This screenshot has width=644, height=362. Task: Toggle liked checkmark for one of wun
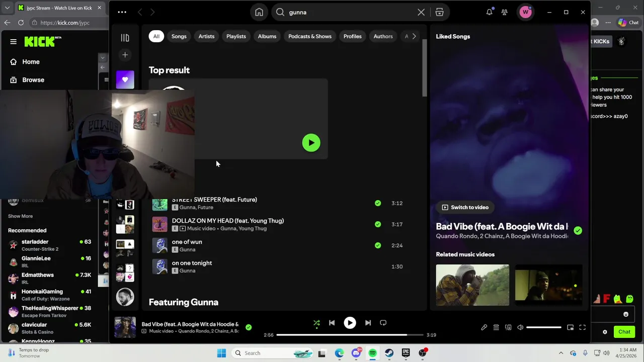tap(378, 245)
